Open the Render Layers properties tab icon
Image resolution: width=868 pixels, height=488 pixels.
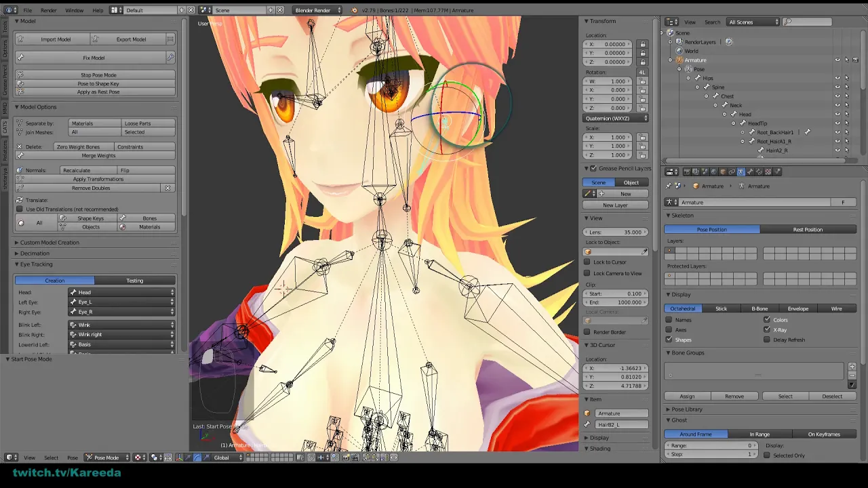696,172
